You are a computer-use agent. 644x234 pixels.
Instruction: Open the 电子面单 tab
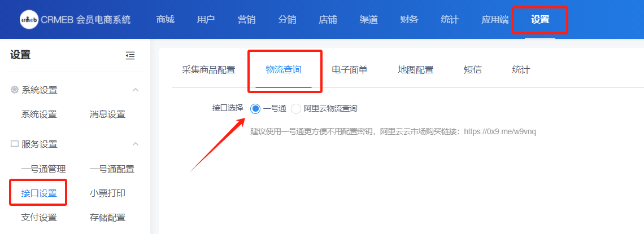click(350, 70)
